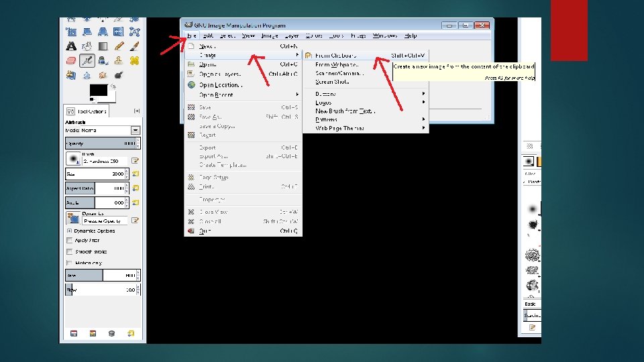Screen dimensions: 644x362
Task: Expand the Buttons submenu
Action: coord(366,94)
